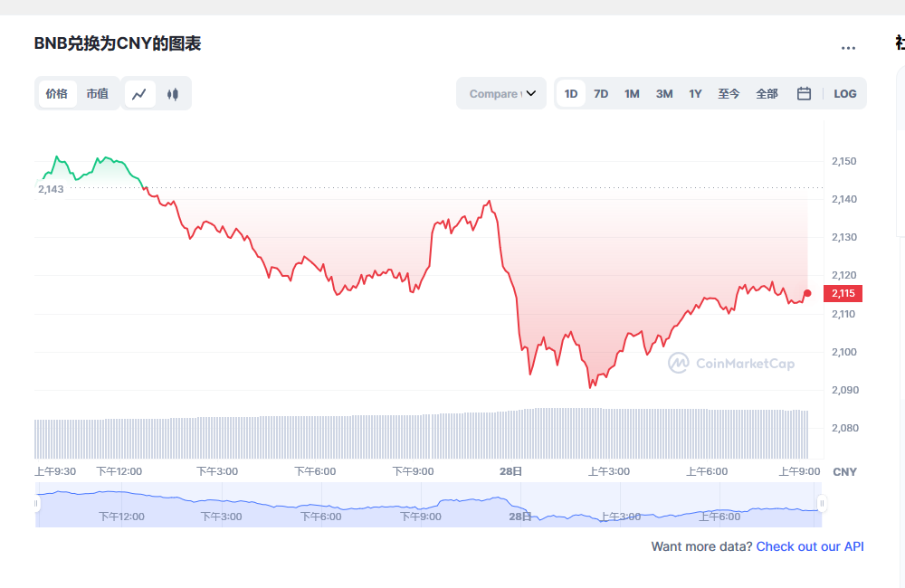Open the three-dot more options menu

click(848, 48)
